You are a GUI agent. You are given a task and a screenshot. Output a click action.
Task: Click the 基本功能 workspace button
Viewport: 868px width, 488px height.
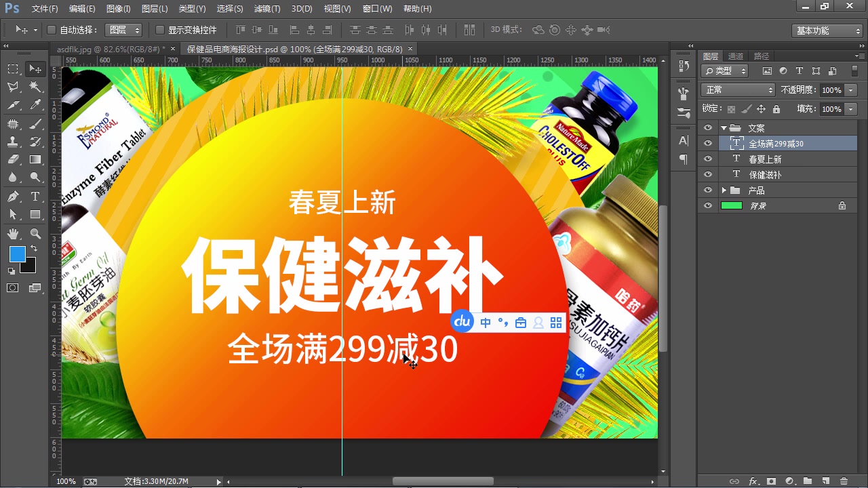click(826, 30)
